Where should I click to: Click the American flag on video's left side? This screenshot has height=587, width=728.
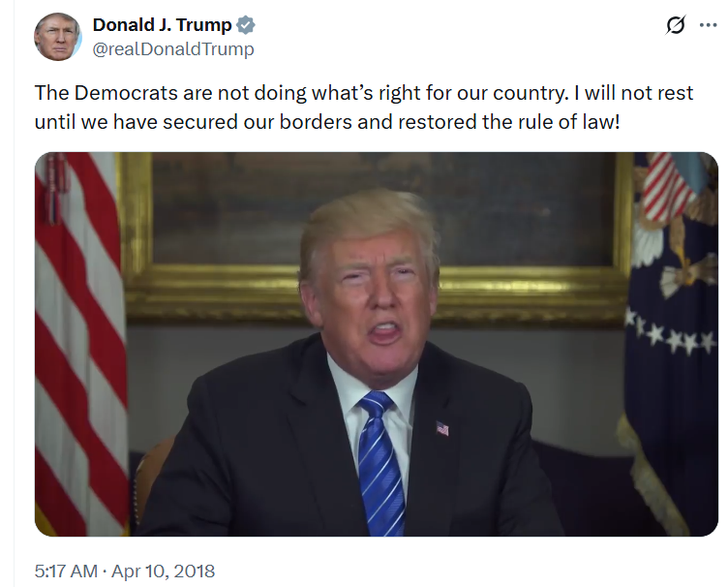80,344
